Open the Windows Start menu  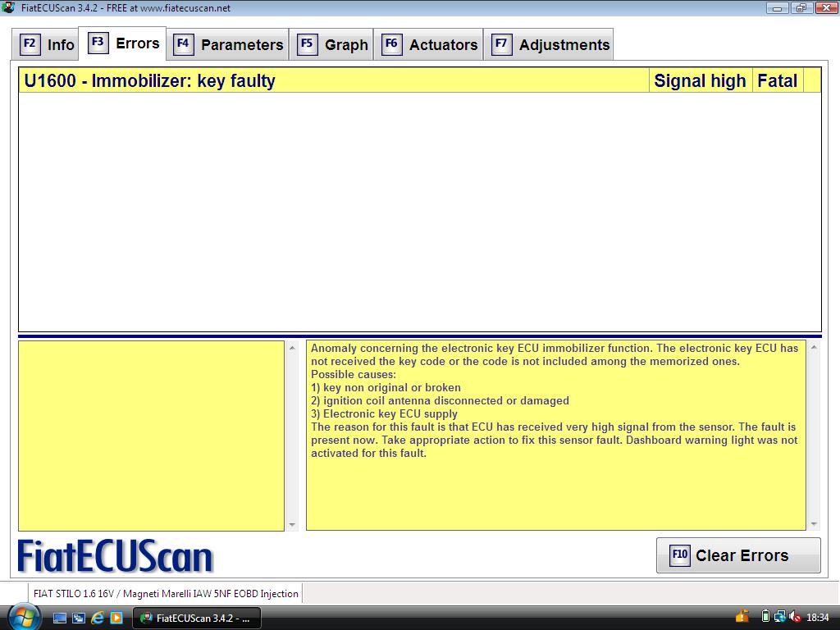pyautogui.click(x=24, y=617)
